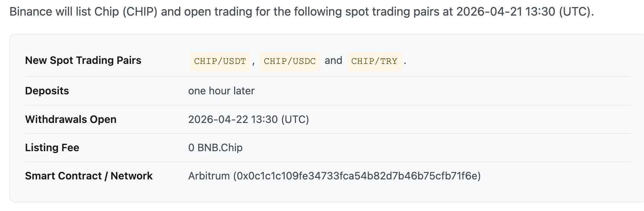Click the CHIP/USDC trading pair tag
Image resolution: width=644 pixels, height=211 pixels.
pyautogui.click(x=289, y=61)
